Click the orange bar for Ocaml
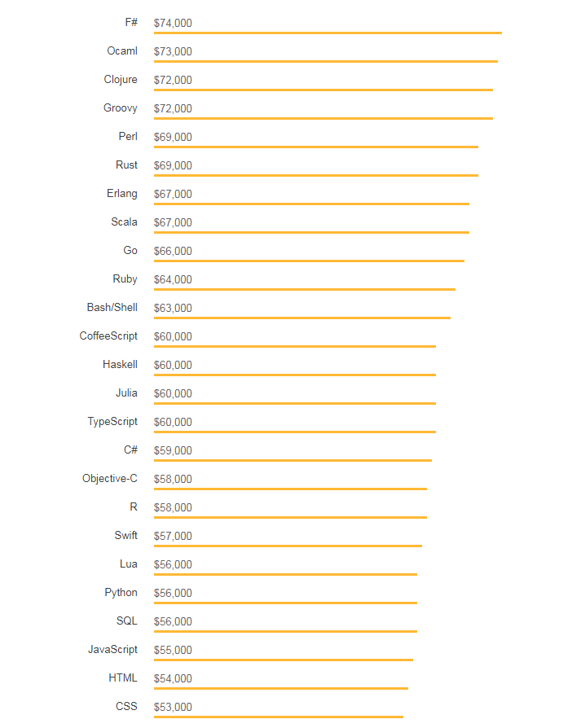The image size is (572, 728). tap(325, 61)
